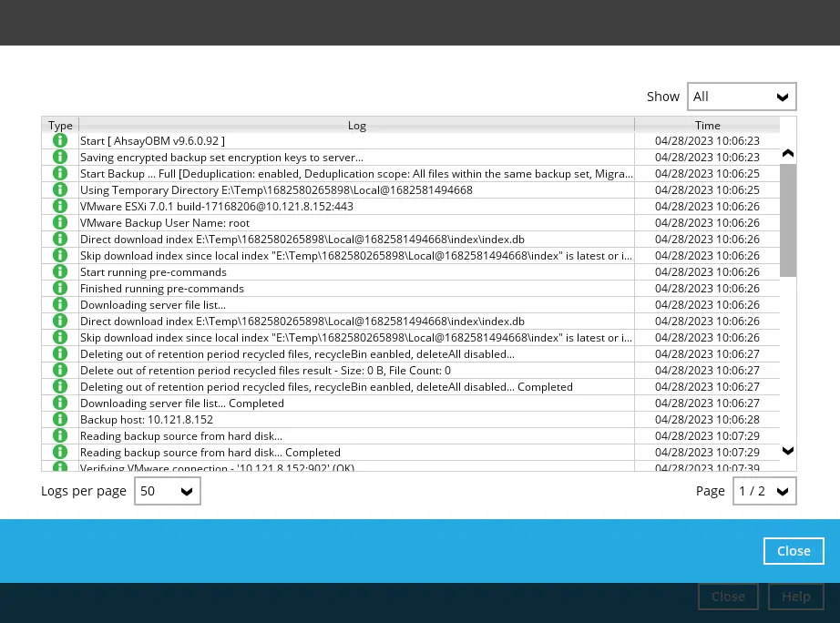Open the Logs per page dropdown
Image resolution: width=840 pixels, height=623 pixels.
point(168,491)
